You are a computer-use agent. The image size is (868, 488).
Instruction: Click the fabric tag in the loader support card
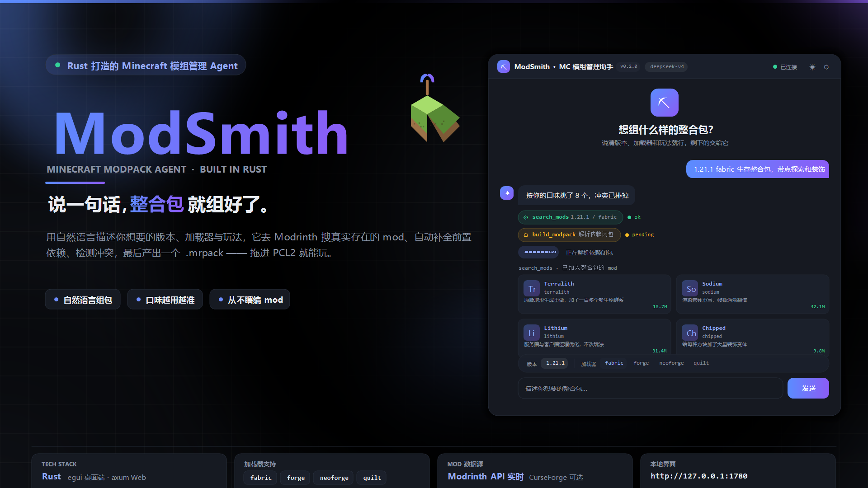tap(261, 478)
